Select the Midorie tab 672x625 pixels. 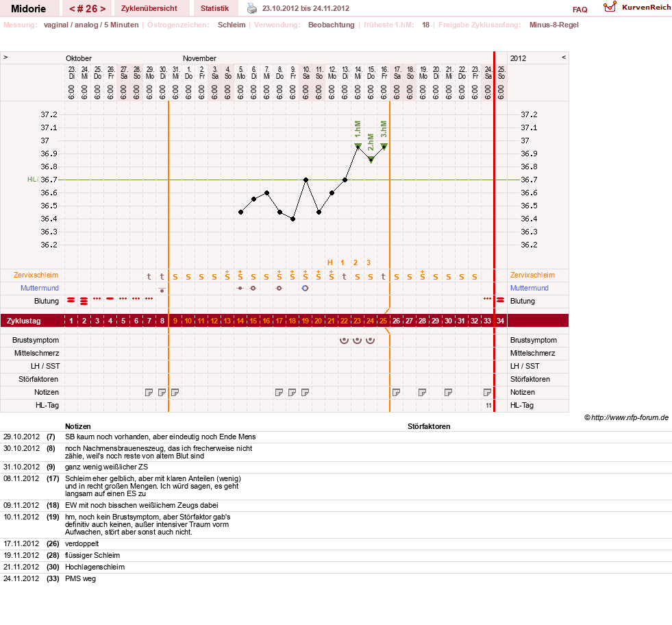tap(28, 9)
